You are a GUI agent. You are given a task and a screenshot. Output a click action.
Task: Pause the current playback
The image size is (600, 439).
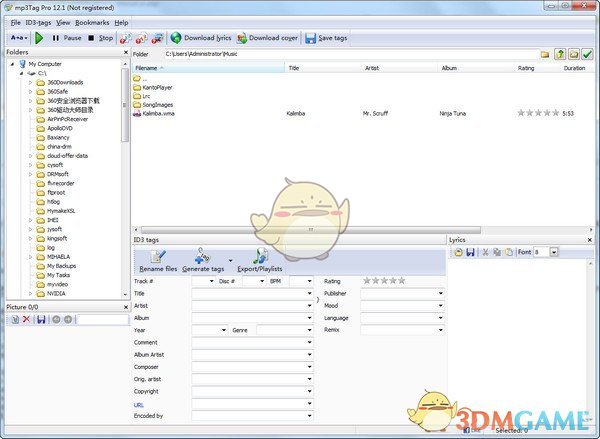67,38
